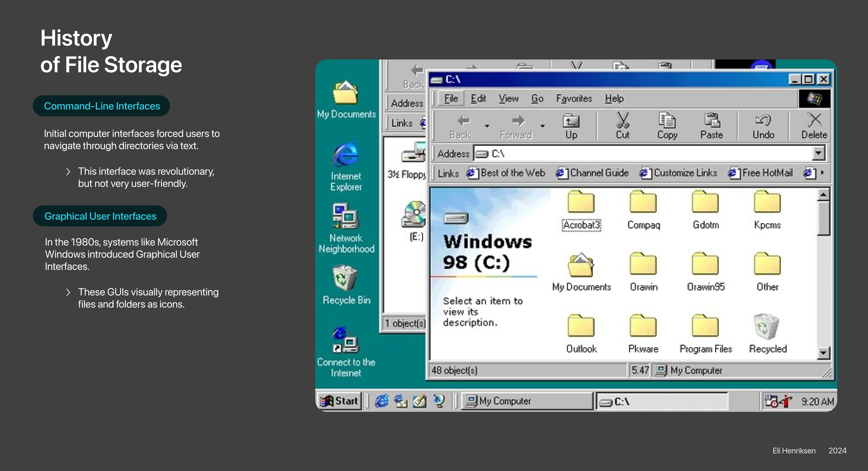Screen dimensions: 868x471
Task: Click the C:\ title bar drive icon
Action: pyautogui.click(x=437, y=80)
